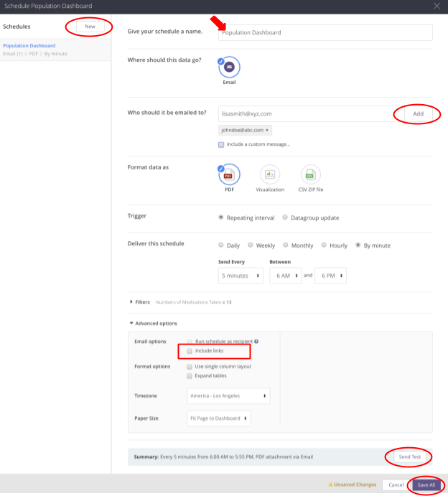Select the Email destination icon

[229, 67]
